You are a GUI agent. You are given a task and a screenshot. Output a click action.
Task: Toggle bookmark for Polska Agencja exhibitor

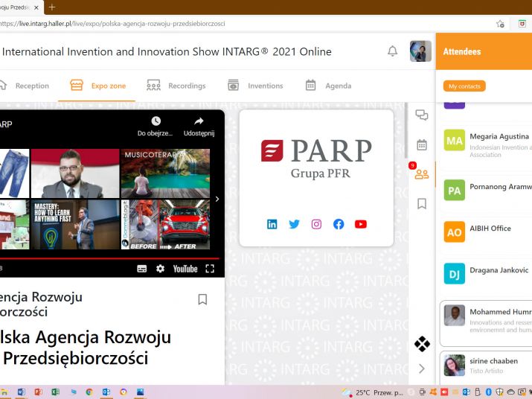coord(202,299)
